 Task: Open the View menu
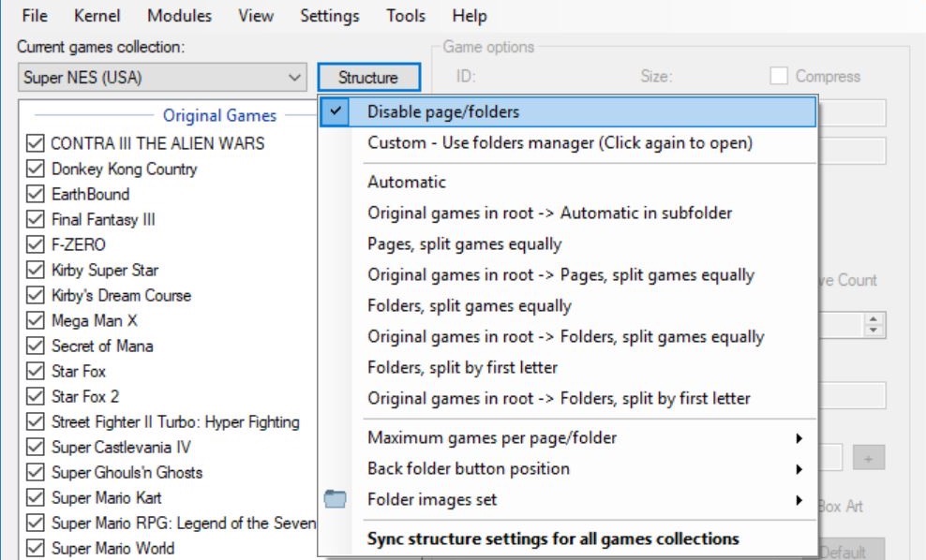tap(256, 15)
